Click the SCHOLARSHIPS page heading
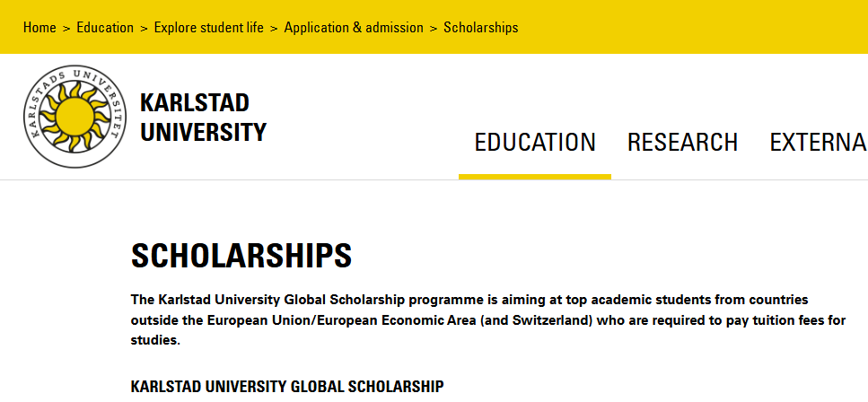This screenshot has height=402, width=868. (241, 257)
